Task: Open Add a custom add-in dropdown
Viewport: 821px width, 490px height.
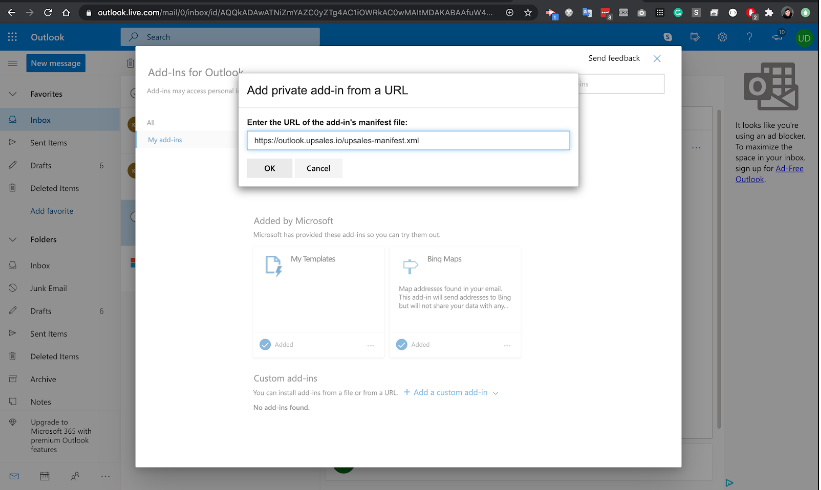Action: [x=451, y=392]
